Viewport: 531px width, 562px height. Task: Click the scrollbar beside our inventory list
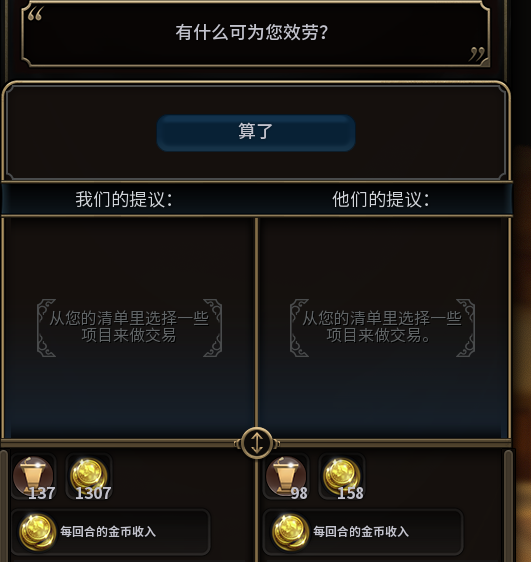click(3, 505)
